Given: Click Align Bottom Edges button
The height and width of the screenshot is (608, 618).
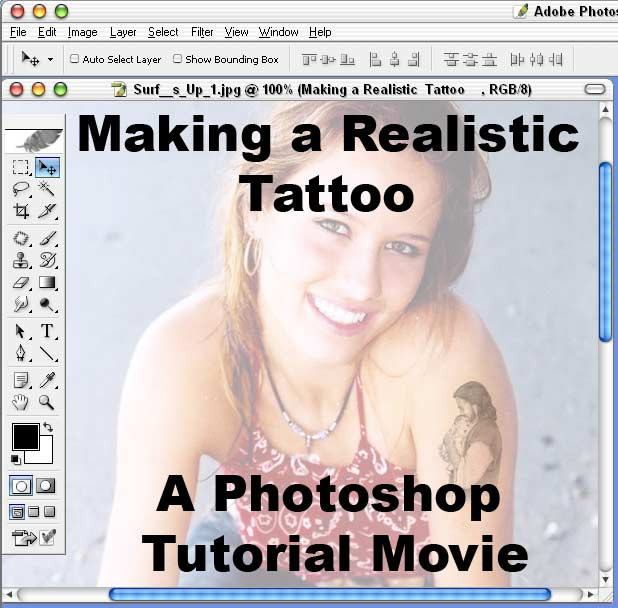Looking at the screenshot, I should click(x=347, y=60).
